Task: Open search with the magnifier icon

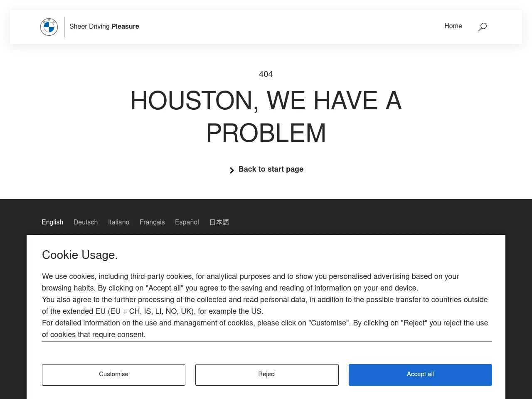Action: pyautogui.click(x=482, y=27)
